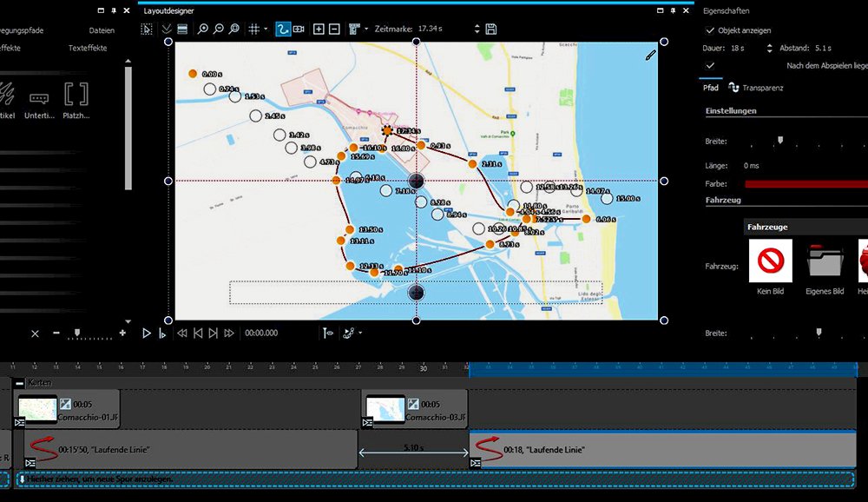
Task: Zoom in on the layout designer
Action: [203, 30]
